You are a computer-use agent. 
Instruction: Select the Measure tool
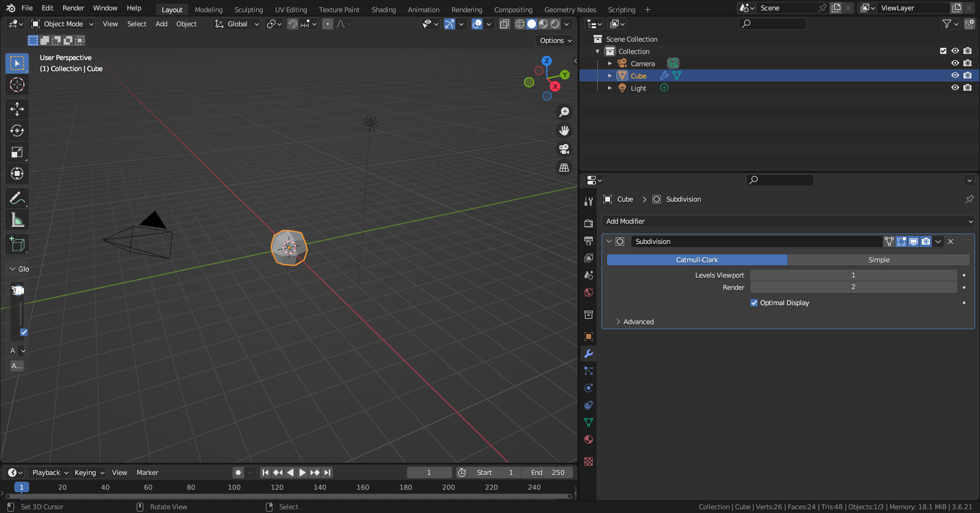tap(17, 219)
